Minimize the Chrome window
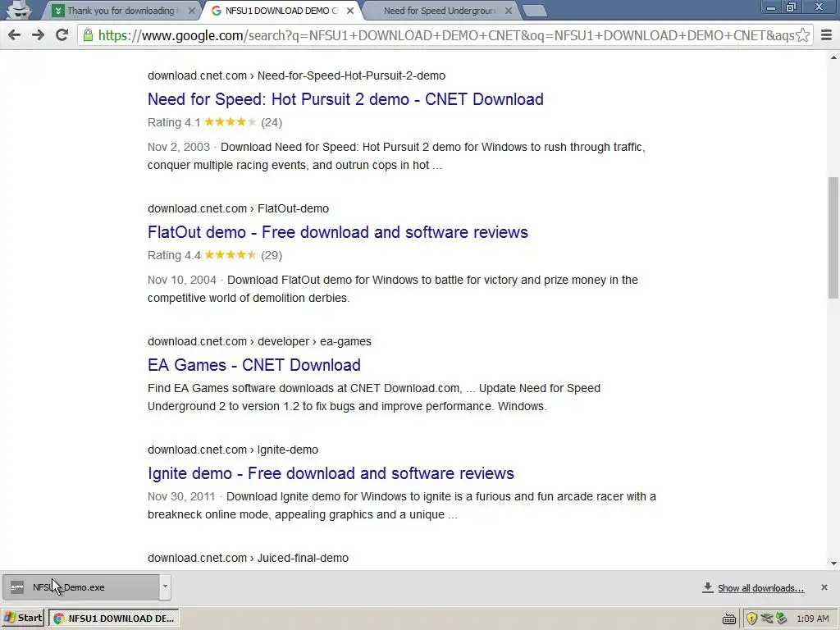840x630 pixels. (x=771, y=7)
